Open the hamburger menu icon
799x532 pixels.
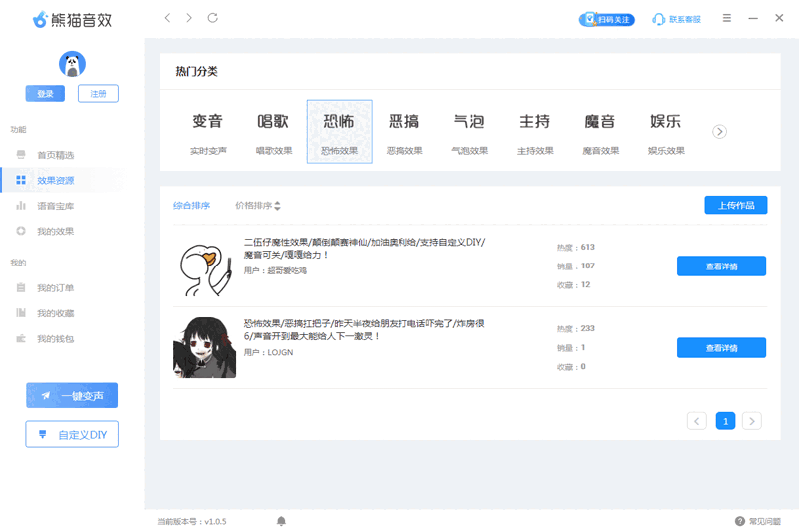[x=727, y=18]
